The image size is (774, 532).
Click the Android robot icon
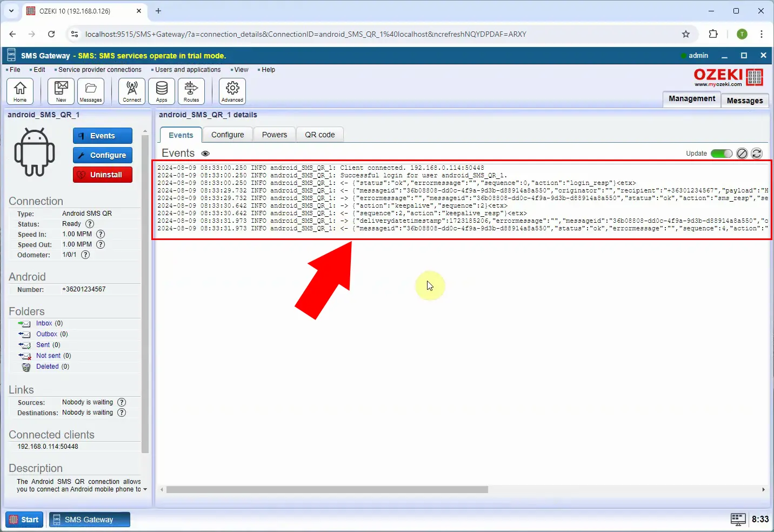(35, 152)
